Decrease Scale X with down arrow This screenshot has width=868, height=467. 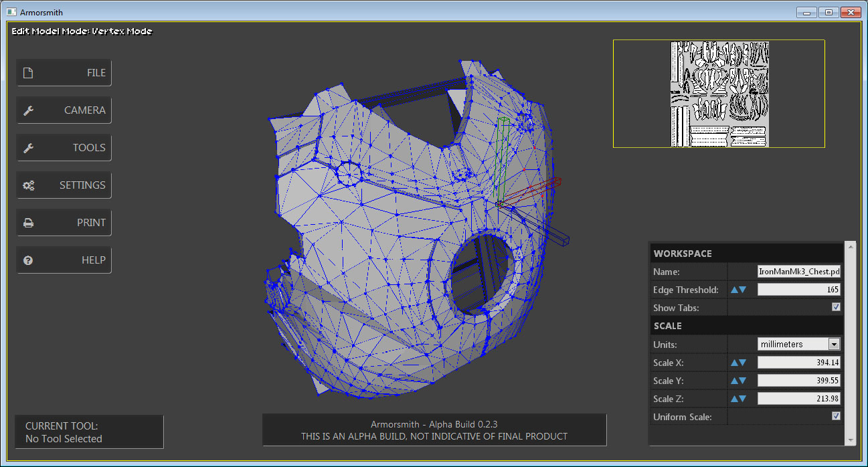[743, 363]
